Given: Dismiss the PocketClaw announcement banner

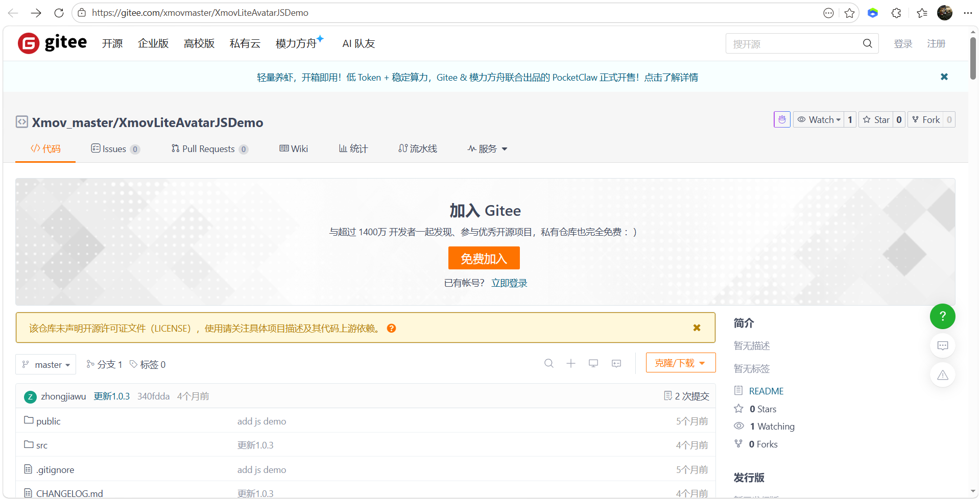Looking at the screenshot, I should coord(944,77).
